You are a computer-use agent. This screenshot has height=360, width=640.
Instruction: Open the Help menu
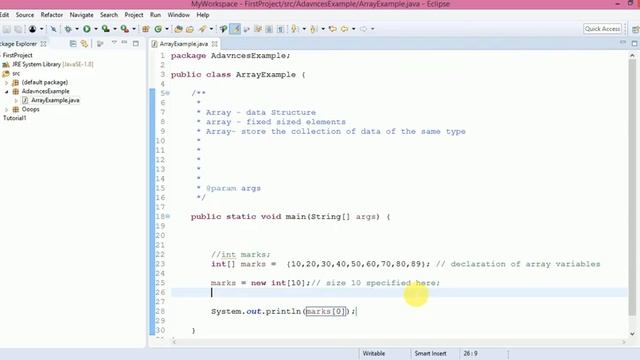point(203,15)
